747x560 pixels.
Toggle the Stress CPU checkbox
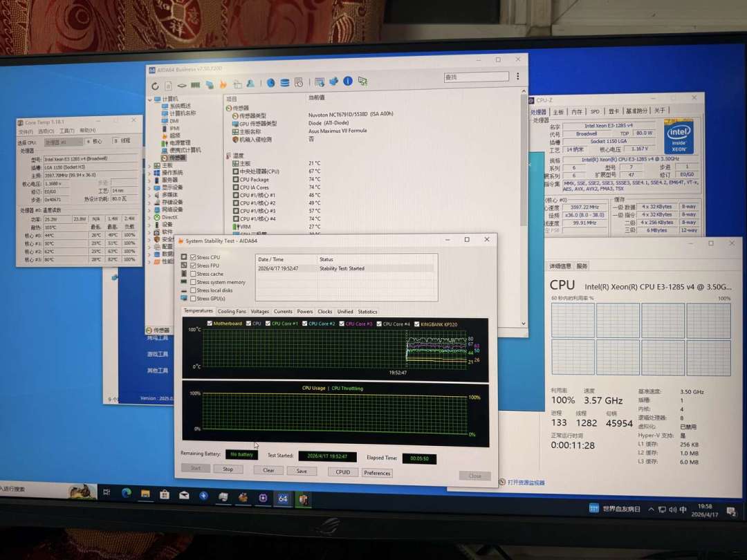193,257
